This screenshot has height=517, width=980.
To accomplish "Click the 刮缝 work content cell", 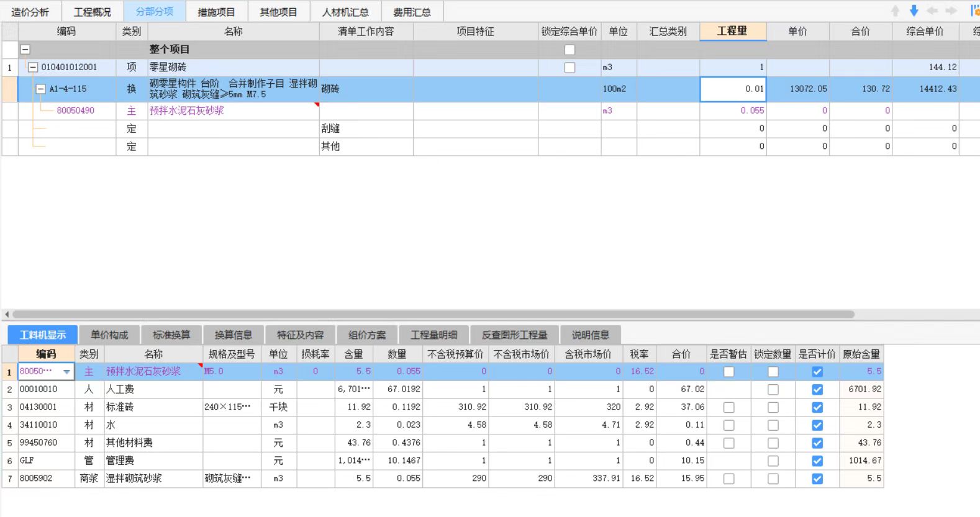I will [x=366, y=128].
